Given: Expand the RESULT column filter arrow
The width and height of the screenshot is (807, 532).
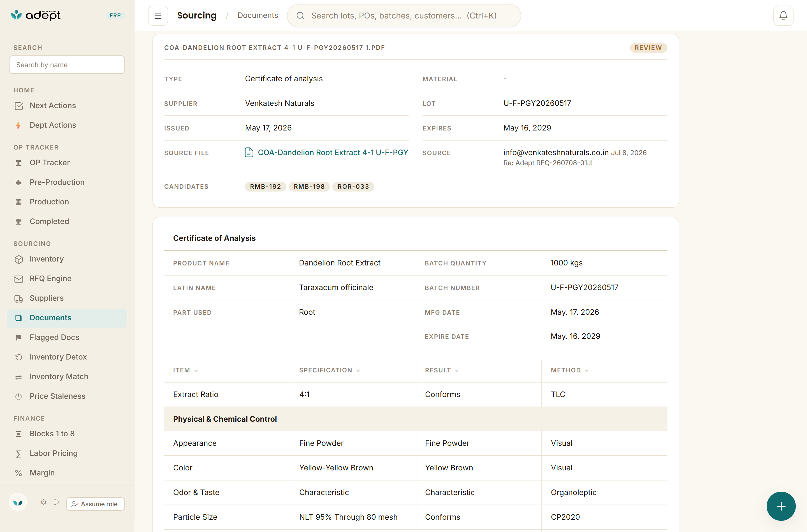Looking at the screenshot, I should point(457,370).
